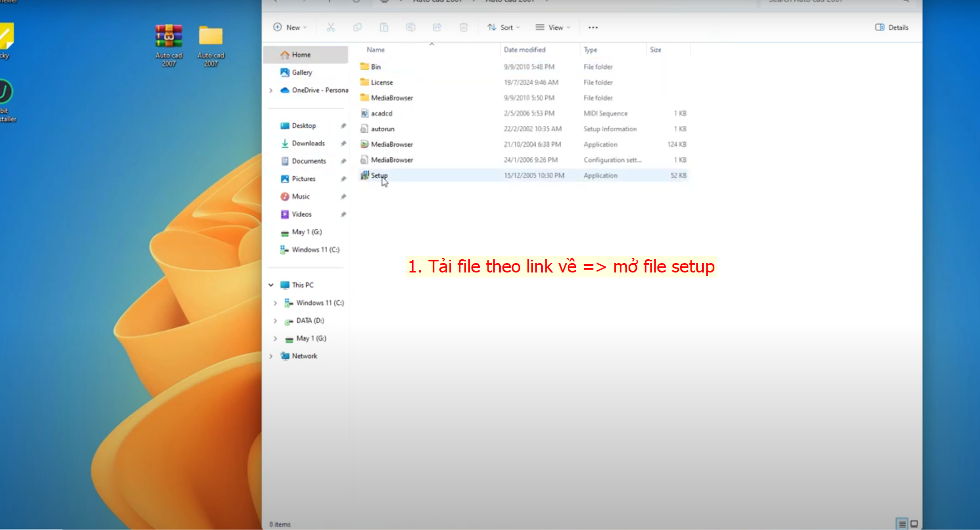
Task: Sort by the Type column header
Action: tap(590, 50)
